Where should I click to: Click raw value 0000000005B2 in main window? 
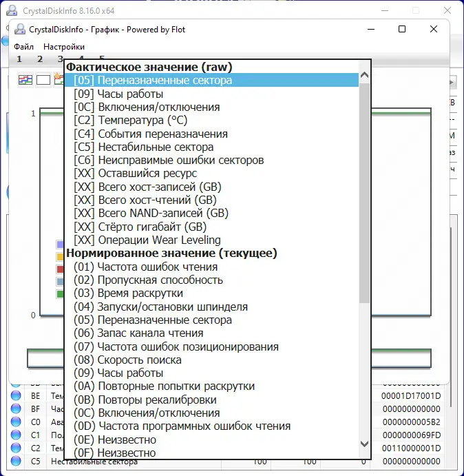point(411,422)
